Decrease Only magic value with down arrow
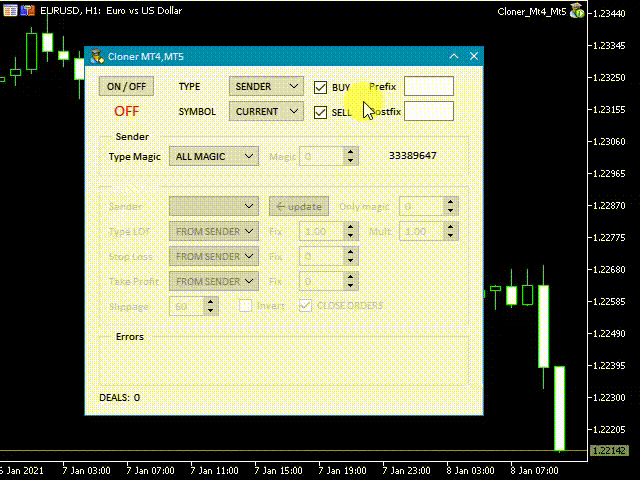This screenshot has height=480, width=640. coord(450,211)
